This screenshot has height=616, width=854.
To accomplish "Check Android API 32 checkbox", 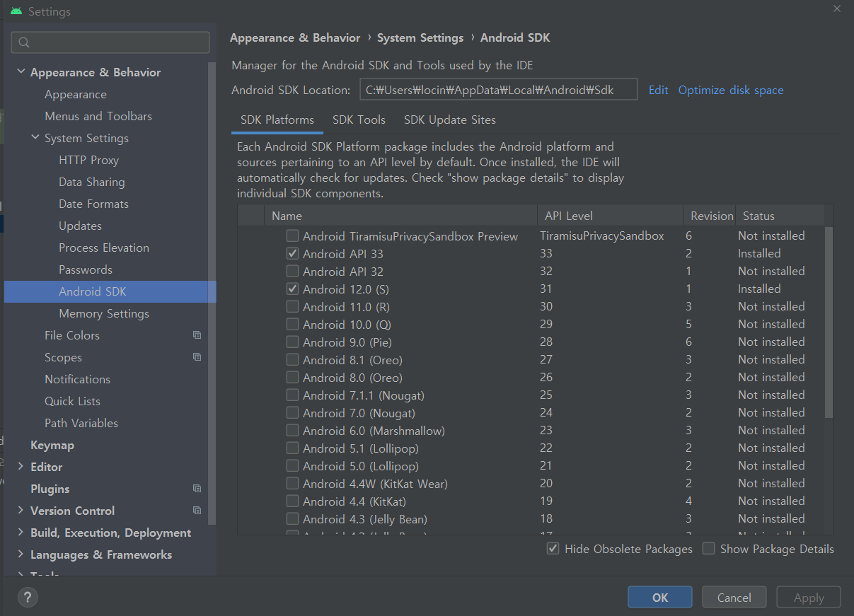I will pyautogui.click(x=292, y=272).
